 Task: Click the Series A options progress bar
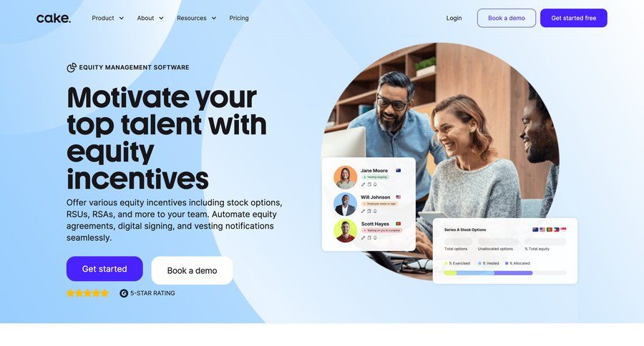pos(504,273)
